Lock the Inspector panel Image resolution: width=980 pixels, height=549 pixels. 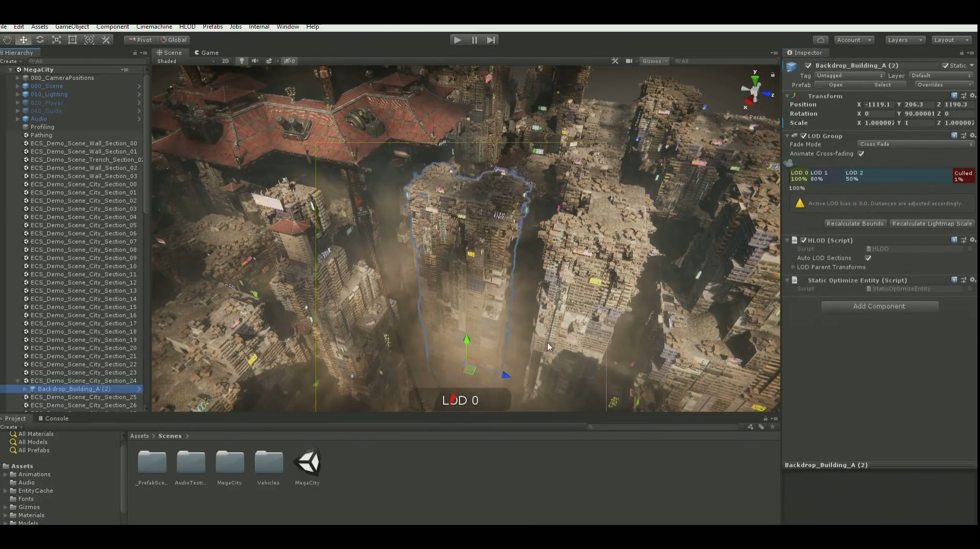962,53
